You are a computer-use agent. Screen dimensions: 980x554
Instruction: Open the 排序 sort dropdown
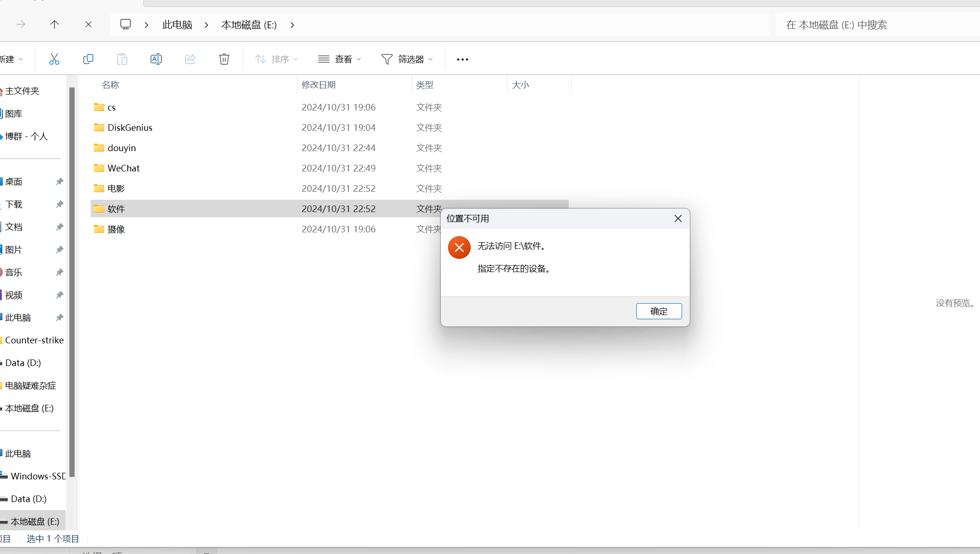tap(277, 60)
